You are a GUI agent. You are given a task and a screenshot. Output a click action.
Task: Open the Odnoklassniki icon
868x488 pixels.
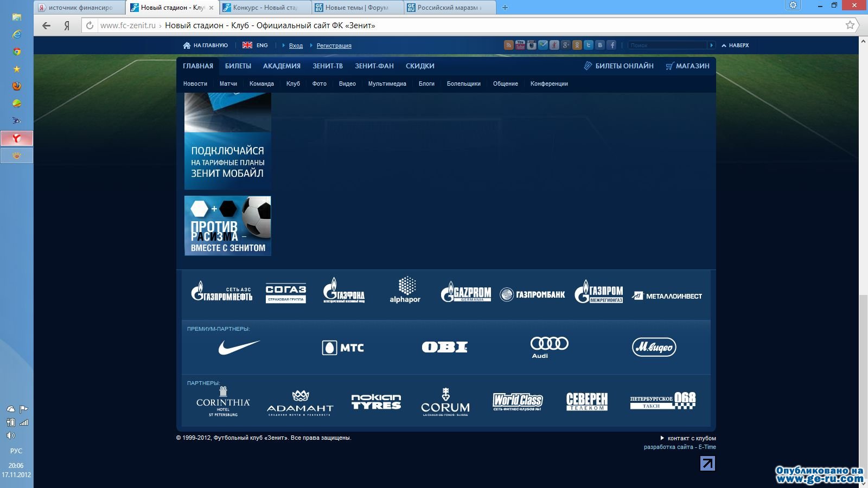577,45
